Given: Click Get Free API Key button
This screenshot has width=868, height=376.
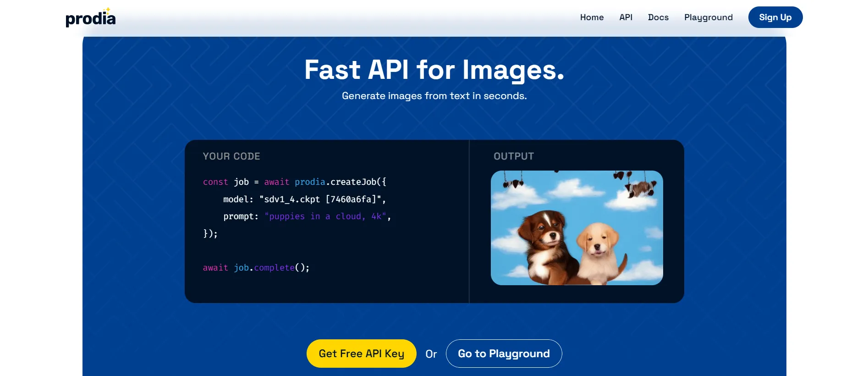Looking at the screenshot, I should tap(362, 354).
